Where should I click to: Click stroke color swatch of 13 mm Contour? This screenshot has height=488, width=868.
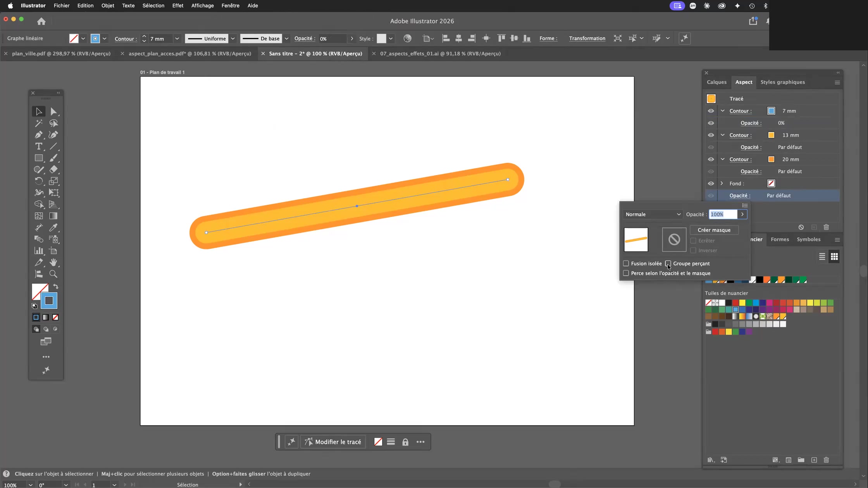pyautogui.click(x=771, y=135)
